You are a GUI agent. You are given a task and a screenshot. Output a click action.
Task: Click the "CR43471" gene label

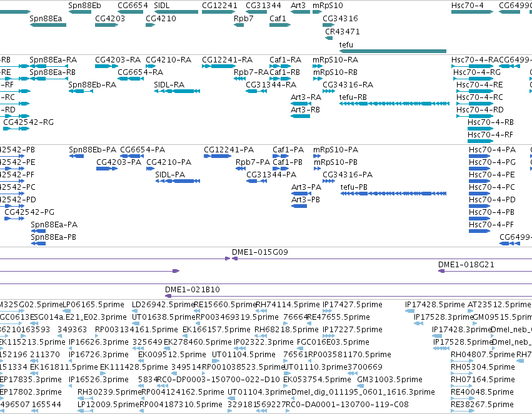(343, 32)
